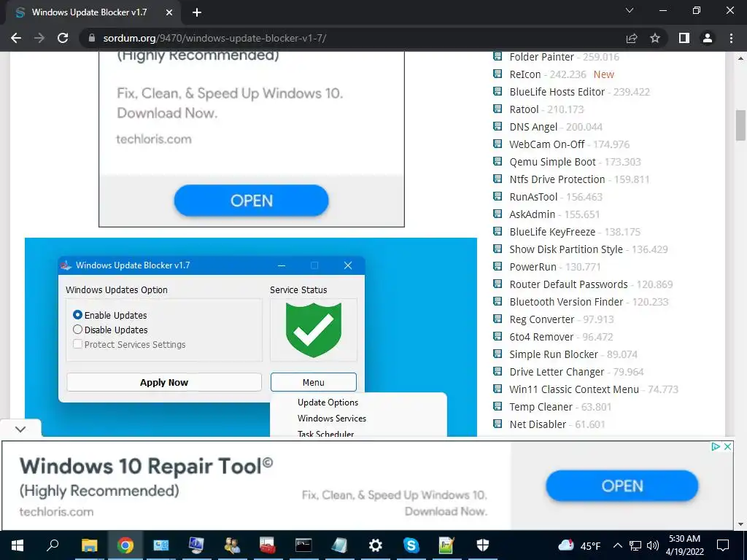Open File Explorer from taskbar

(x=89, y=545)
